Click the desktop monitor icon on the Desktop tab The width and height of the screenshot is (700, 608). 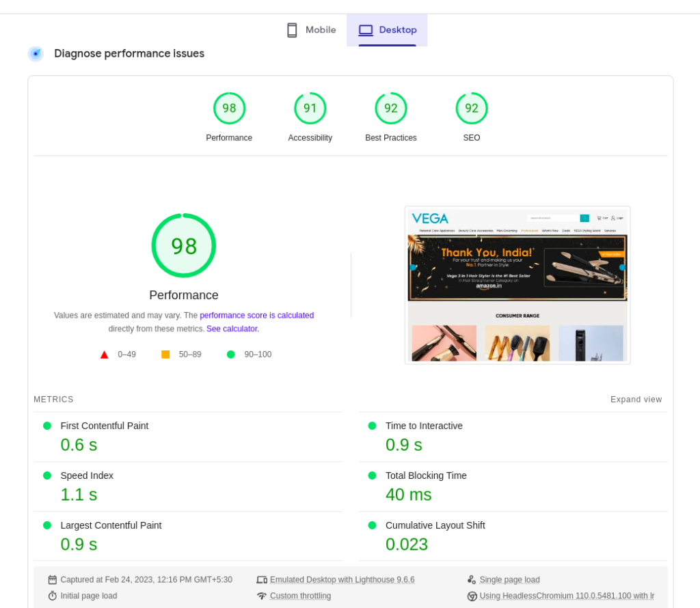coord(365,29)
